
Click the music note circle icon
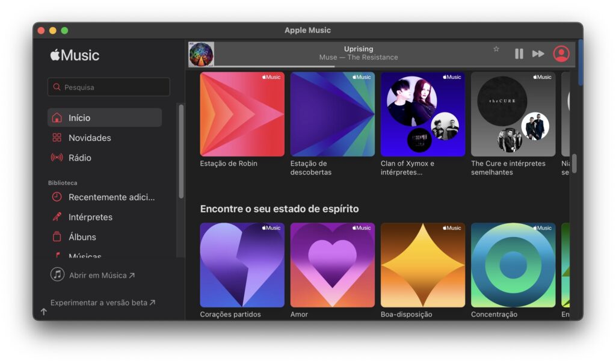click(x=57, y=274)
